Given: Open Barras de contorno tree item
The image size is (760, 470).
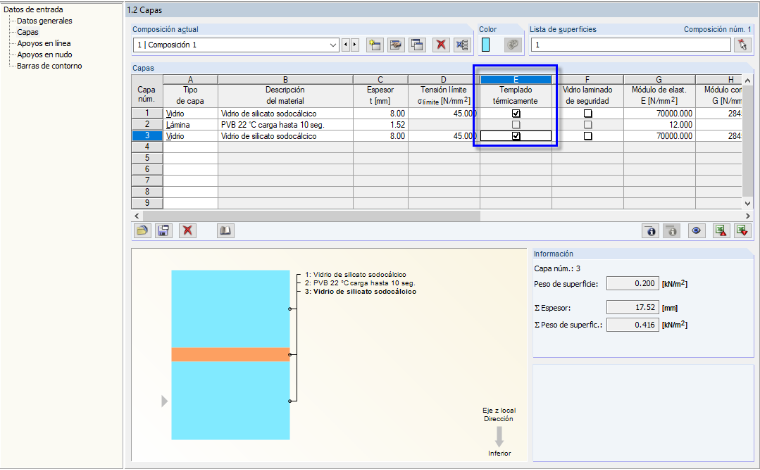Looking at the screenshot, I should [x=49, y=66].
